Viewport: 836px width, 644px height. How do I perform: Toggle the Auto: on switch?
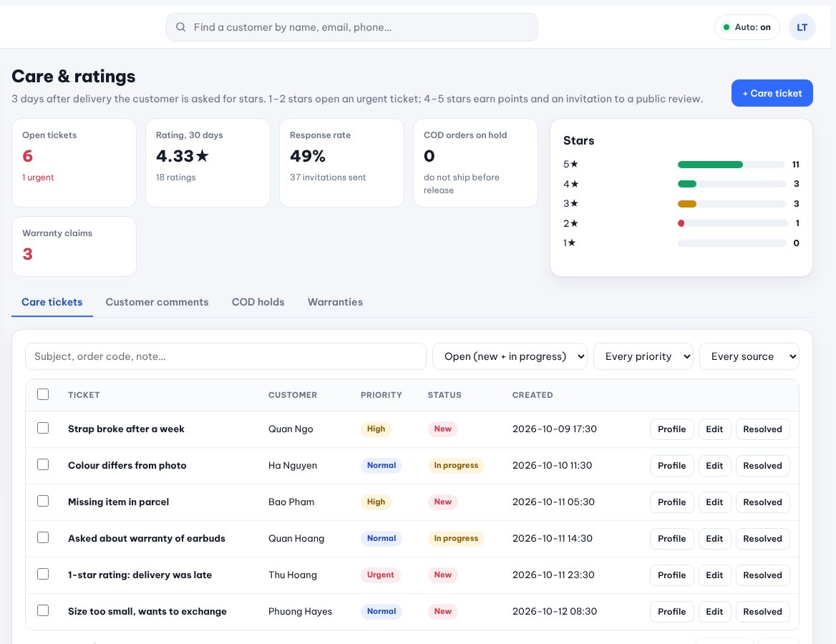[747, 27]
